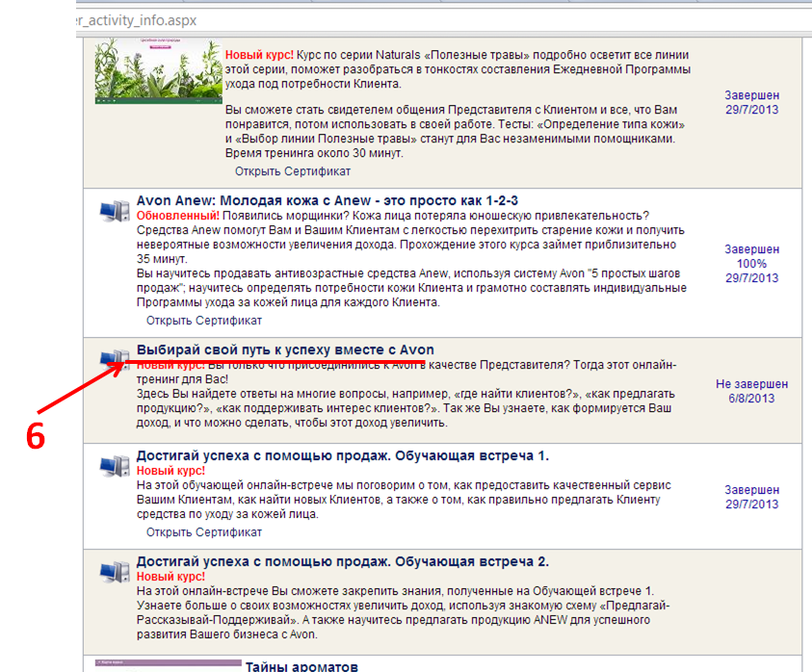Click 'Завершен 100%' status of Avon Anew course
This screenshot has height=672, width=812.
coord(752,264)
